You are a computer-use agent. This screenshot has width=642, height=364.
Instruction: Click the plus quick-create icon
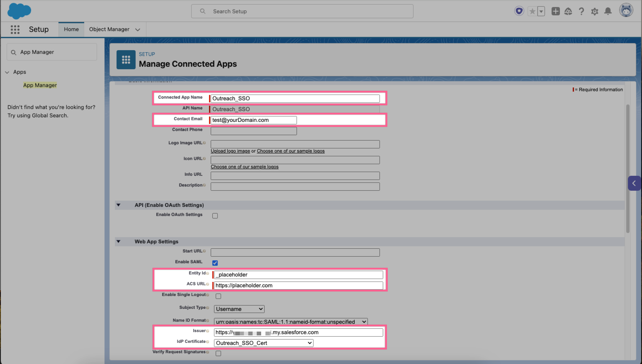pos(555,11)
